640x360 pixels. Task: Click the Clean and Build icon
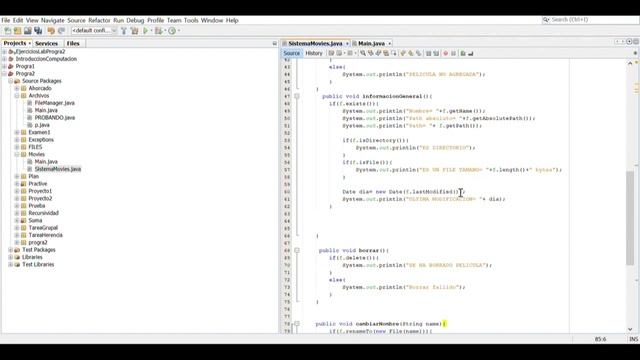point(134,31)
